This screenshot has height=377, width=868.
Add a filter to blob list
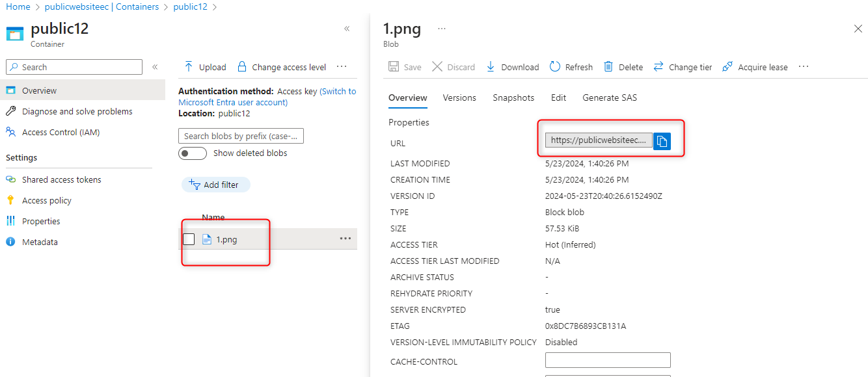click(x=215, y=185)
